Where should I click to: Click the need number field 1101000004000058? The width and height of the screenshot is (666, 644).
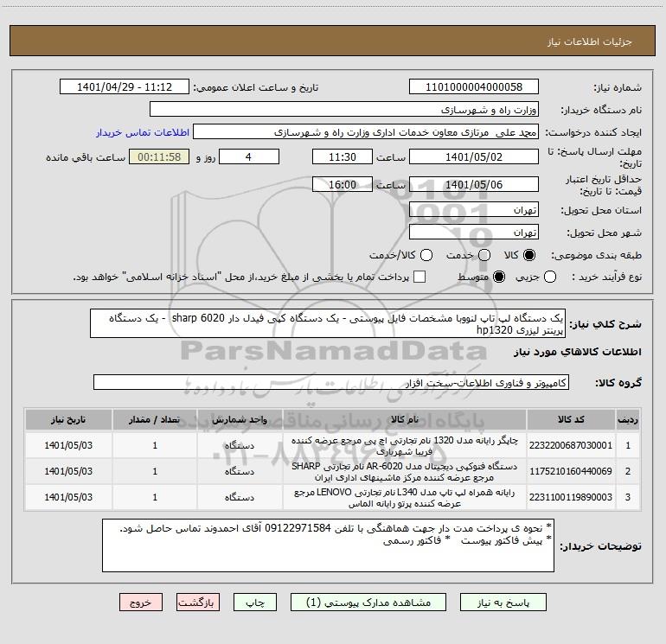pos(474,87)
